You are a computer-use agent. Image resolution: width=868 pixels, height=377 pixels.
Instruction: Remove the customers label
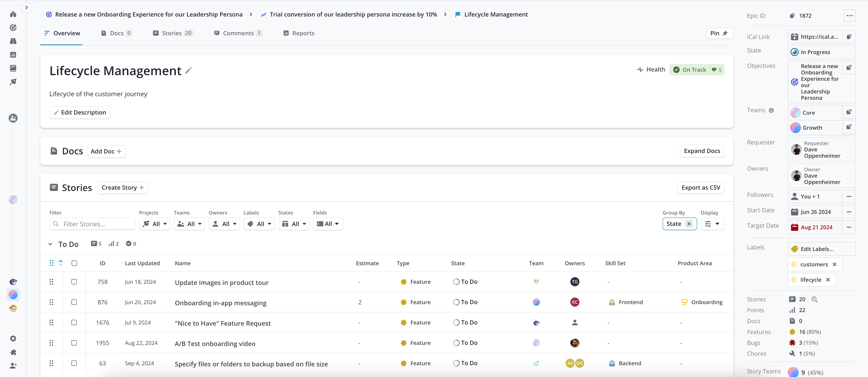coord(834,264)
